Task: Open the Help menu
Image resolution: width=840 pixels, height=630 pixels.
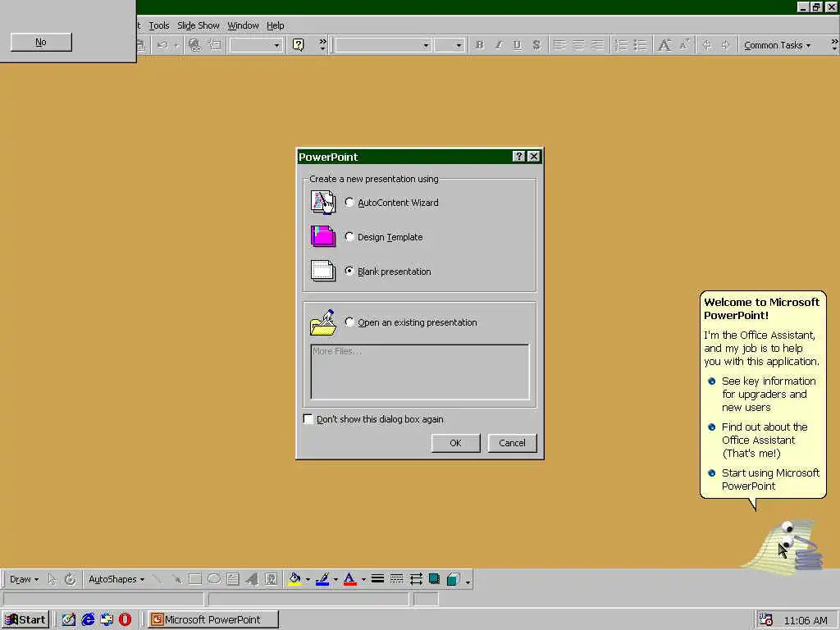Action: [x=276, y=25]
